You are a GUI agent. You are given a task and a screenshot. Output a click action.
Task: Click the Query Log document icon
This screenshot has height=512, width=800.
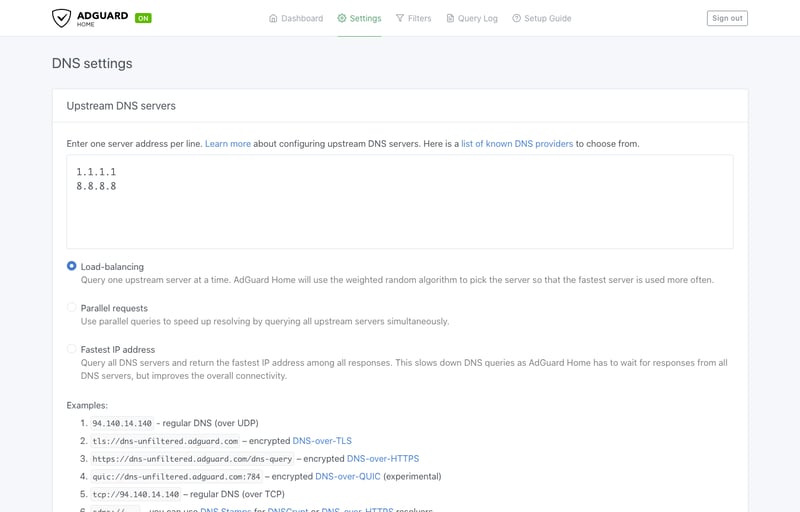point(450,18)
